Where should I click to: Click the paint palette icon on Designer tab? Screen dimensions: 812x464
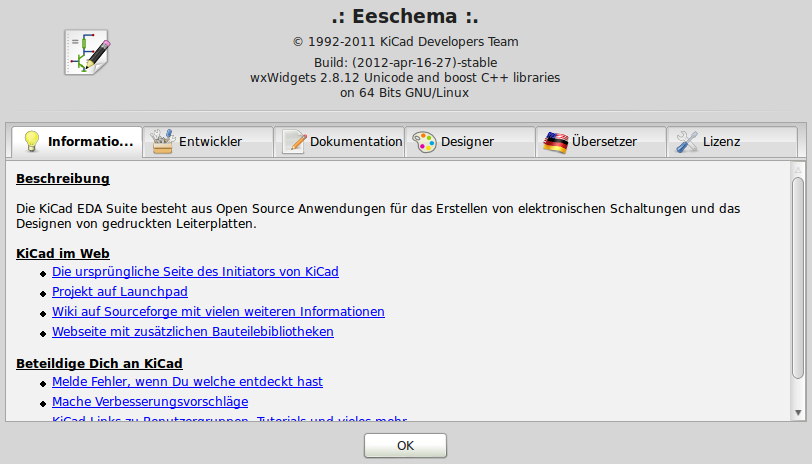pos(425,142)
